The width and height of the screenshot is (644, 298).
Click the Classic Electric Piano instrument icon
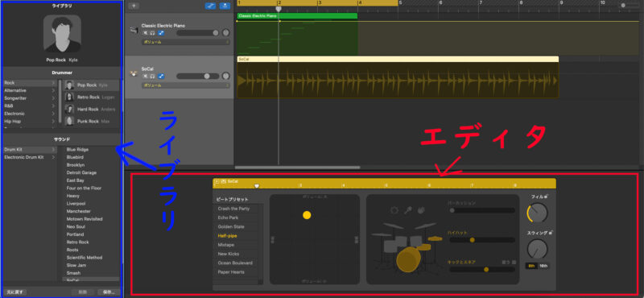click(134, 31)
